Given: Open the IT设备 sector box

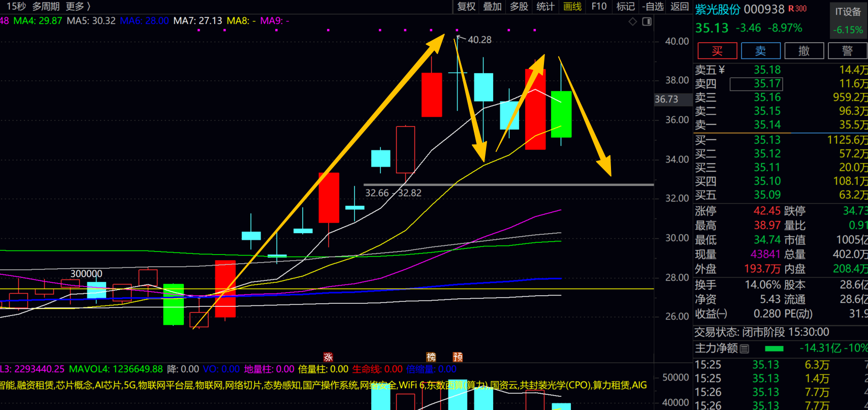Looking at the screenshot, I should [848, 20].
